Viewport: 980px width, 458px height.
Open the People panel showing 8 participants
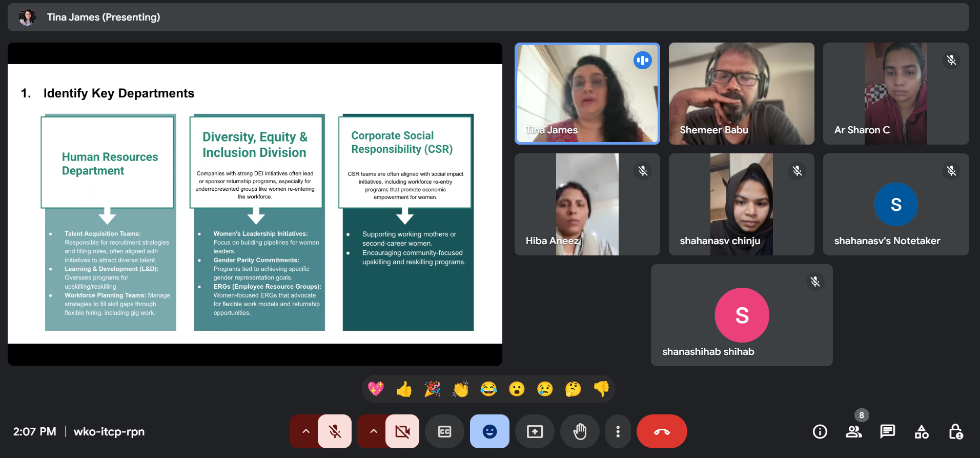click(853, 432)
